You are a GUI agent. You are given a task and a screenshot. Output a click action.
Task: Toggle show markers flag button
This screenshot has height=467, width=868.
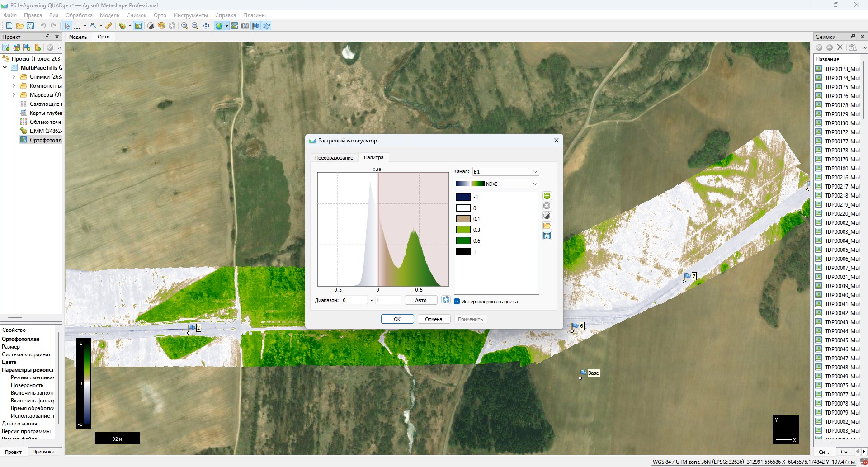[256, 26]
